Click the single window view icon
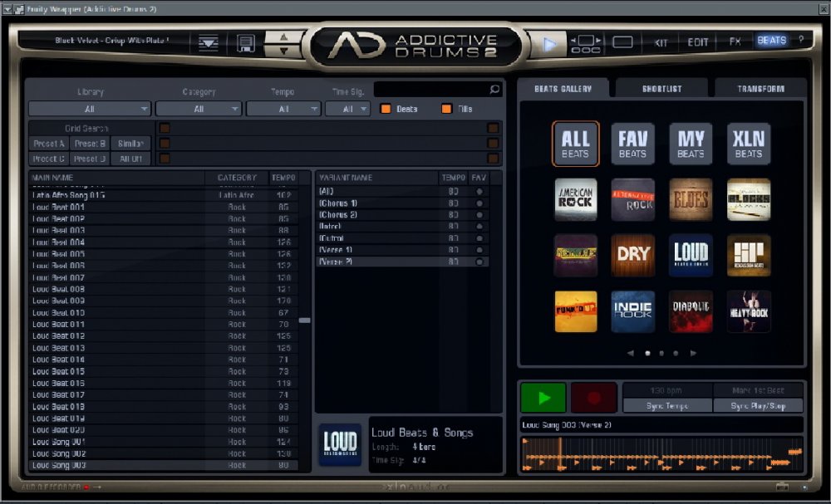The image size is (831, 504). (622, 42)
